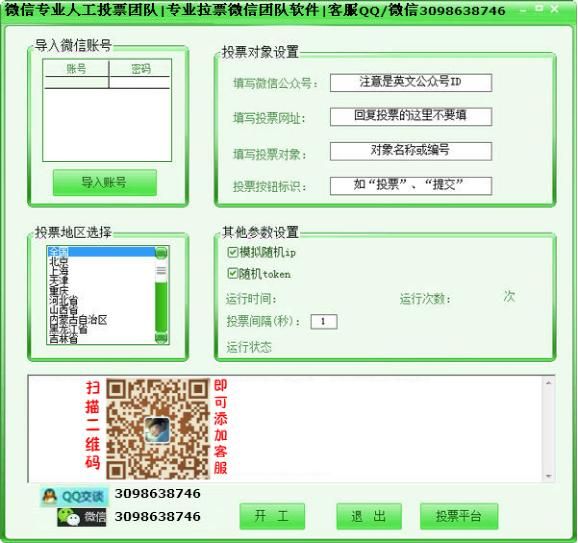Select 上海 in the region list

[x=101, y=271]
